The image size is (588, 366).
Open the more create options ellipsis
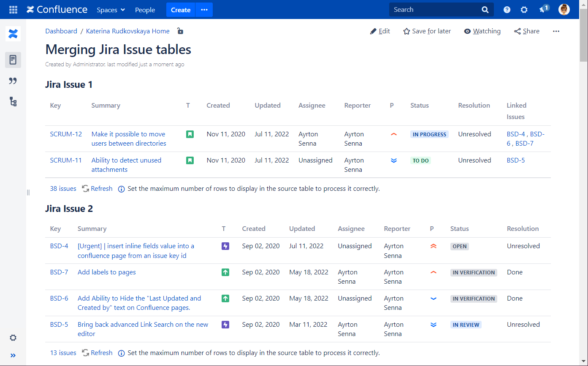point(204,10)
